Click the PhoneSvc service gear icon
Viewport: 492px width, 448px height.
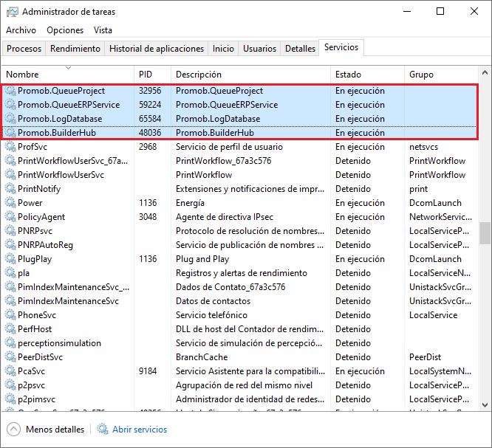coord(10,315)
